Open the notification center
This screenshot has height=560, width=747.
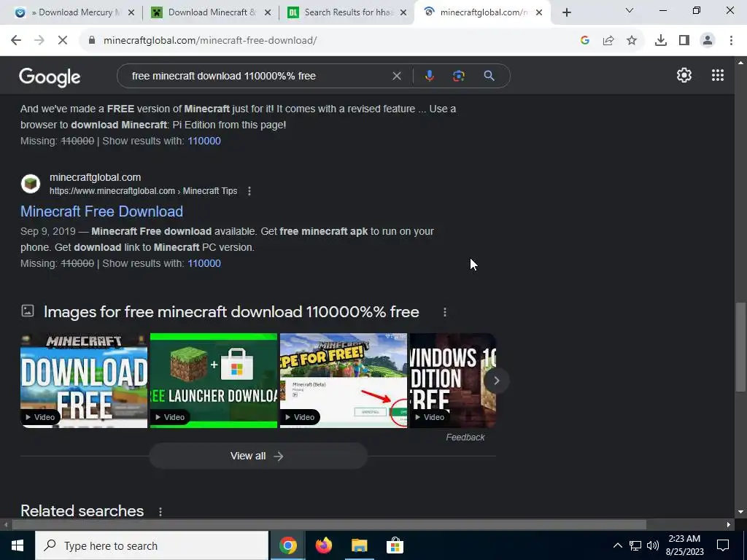pos(723,545)
